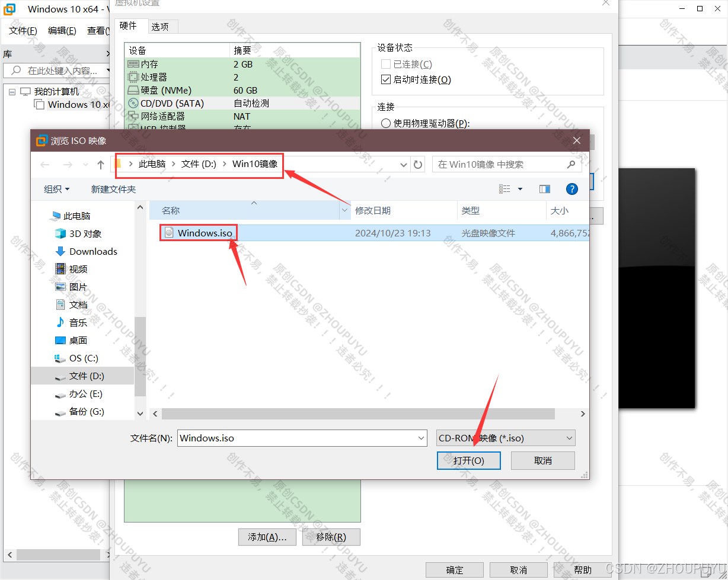
Task: Open VMware 查看 menu
Action: (x=97, y=31)
